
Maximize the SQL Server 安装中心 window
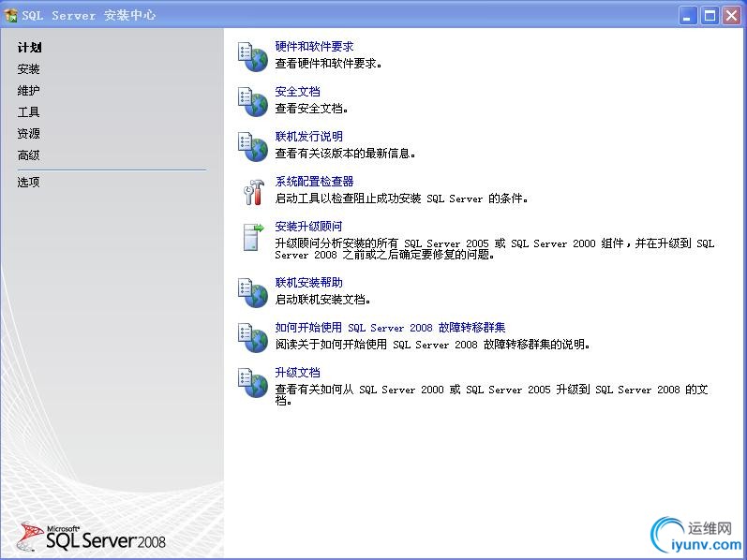[710, 16]
